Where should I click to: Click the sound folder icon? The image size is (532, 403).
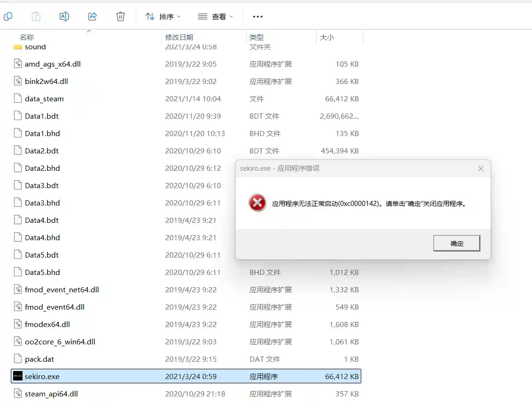pos(17,46)
